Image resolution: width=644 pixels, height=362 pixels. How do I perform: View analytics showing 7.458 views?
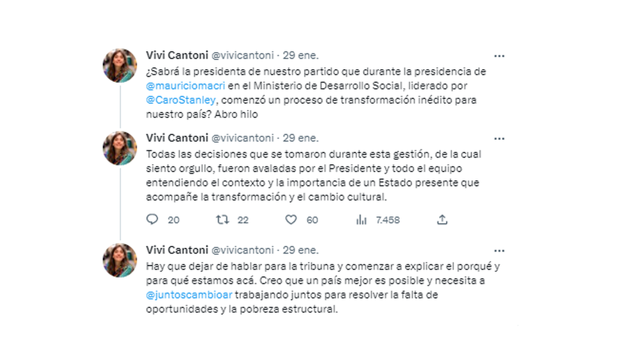point(361,220)
